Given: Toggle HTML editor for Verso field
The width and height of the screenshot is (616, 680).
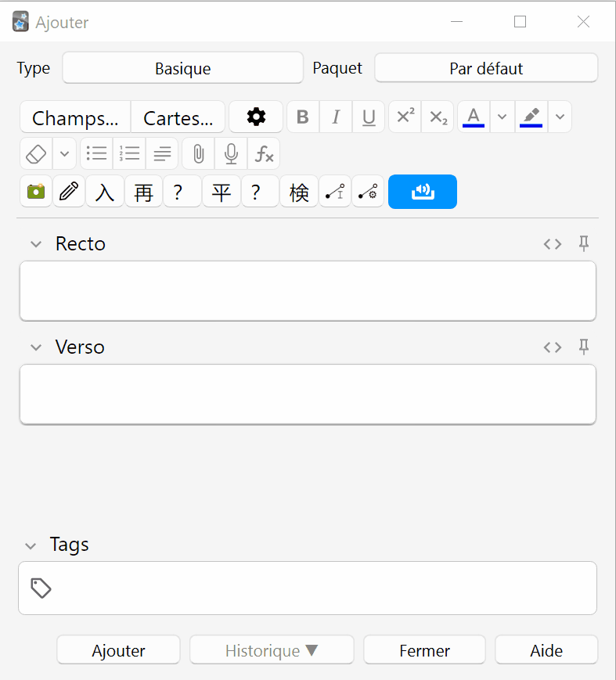Looking at the screenshot, I should coord(553,347).
